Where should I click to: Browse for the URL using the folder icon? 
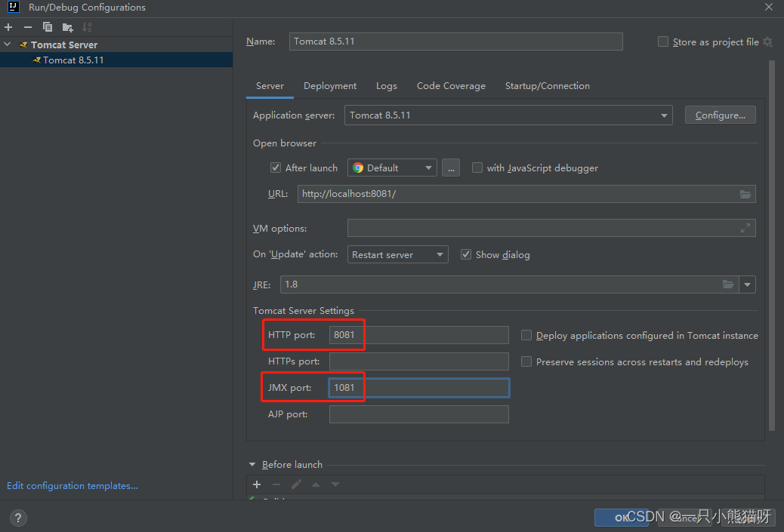point(745,194)
